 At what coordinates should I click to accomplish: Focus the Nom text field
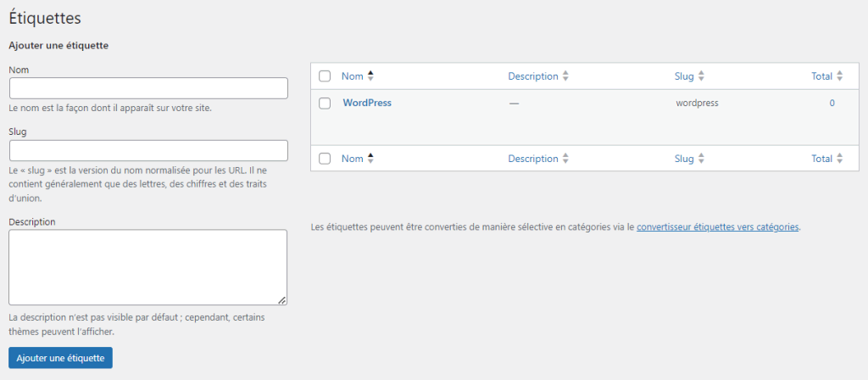(x=148, y=88)
